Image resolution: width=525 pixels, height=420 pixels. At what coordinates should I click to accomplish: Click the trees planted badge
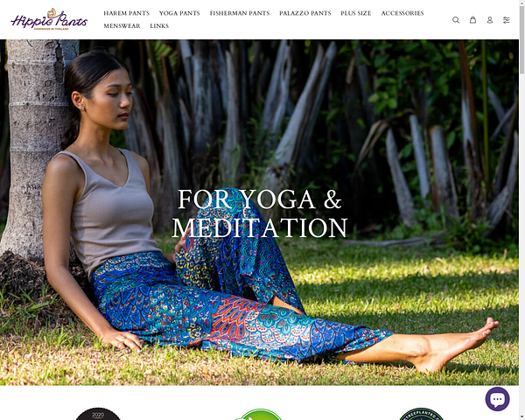(421, 414)
